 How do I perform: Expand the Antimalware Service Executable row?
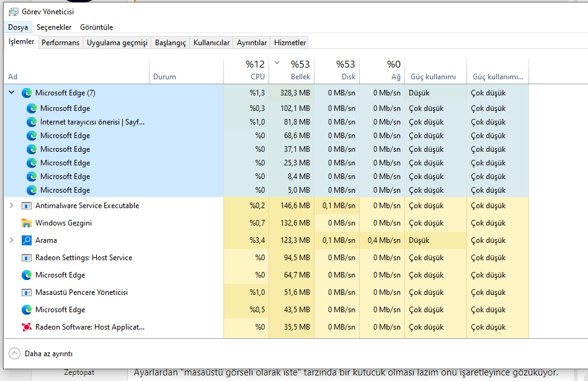click(11, 206)
